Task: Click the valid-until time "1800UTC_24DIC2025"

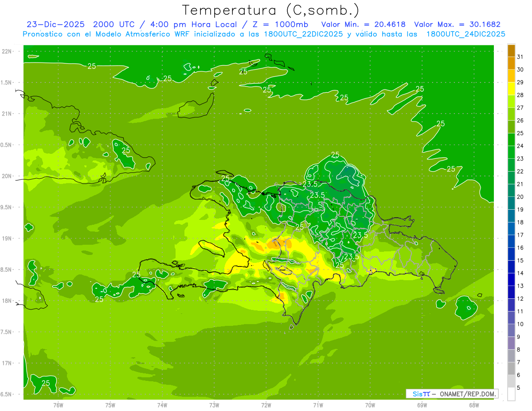Action: click(465, 34)
